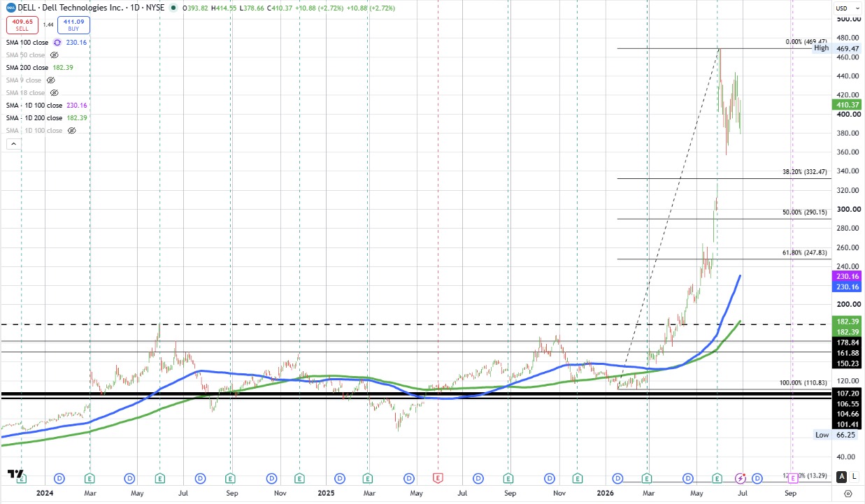
Task: Click the 101.41 price scale label
Action: click(847, 424)
